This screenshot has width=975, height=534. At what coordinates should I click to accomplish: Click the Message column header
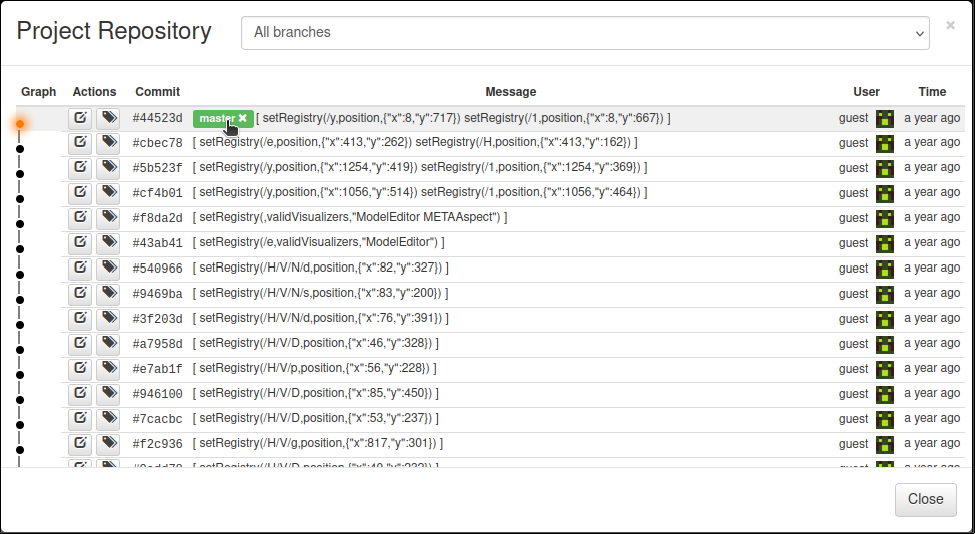pos(511,91)
